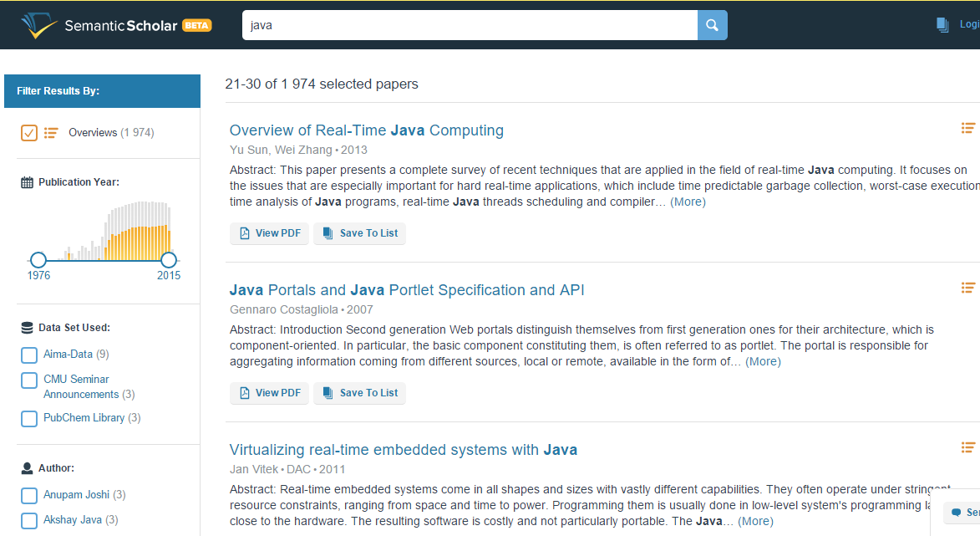Image resolution: width=980 pixels, height=536 pixels.
Task: Open author Jan Vitek's page
Action: [x=254, y=469]
